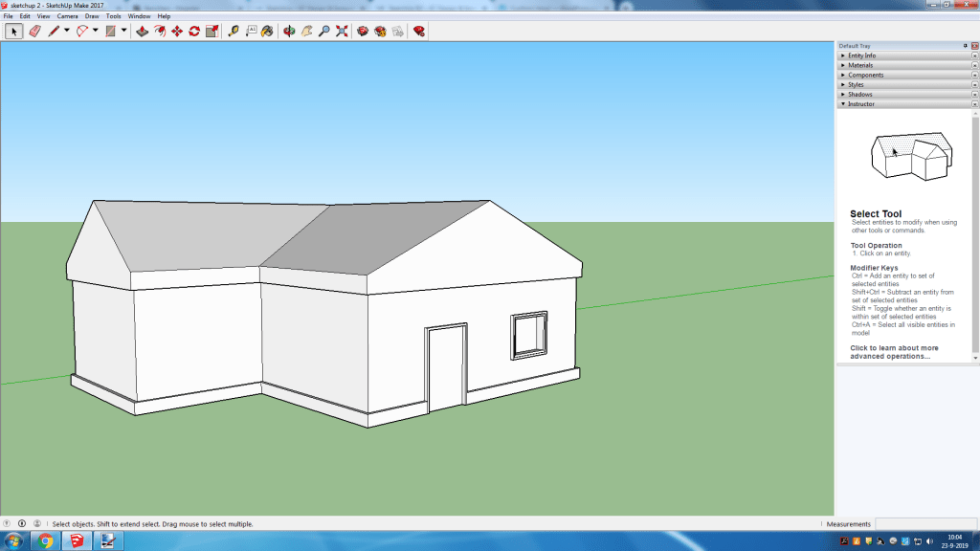The width and height of the screenshot is (980, 551).
Task: Select the Pan hand tool
Action: click(x=307, y=32)
